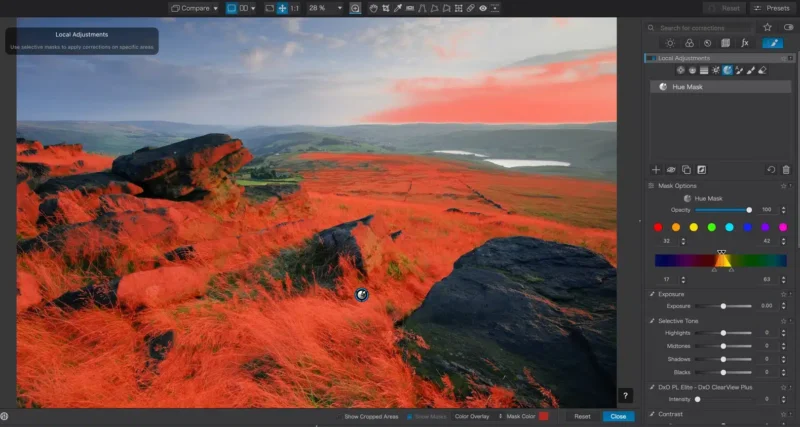
Task: Open the split-view mode dropdown arrow
Action: [x=253, y=8]
